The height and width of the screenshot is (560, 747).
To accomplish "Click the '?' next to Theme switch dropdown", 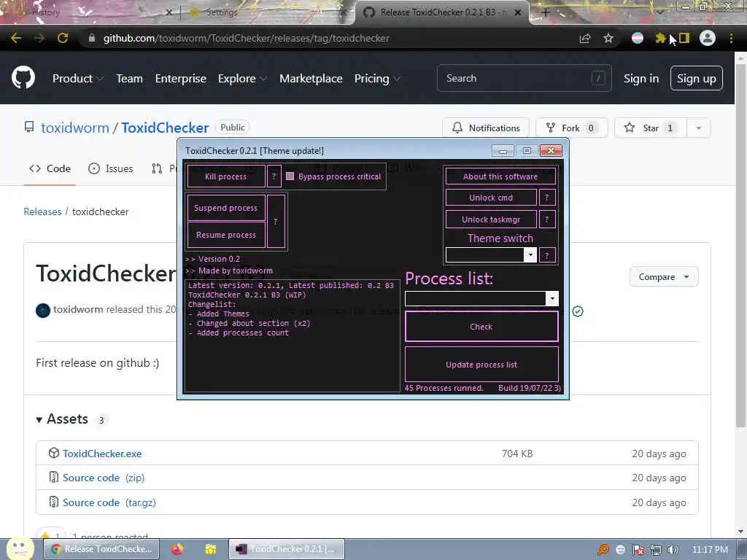I will [x=547, y=255].
